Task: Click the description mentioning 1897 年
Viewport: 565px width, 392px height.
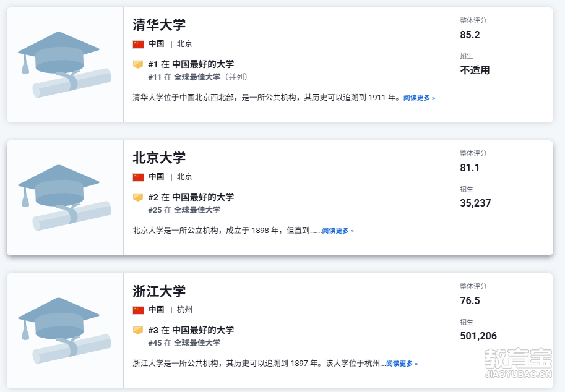Action: tap(259, 363)
